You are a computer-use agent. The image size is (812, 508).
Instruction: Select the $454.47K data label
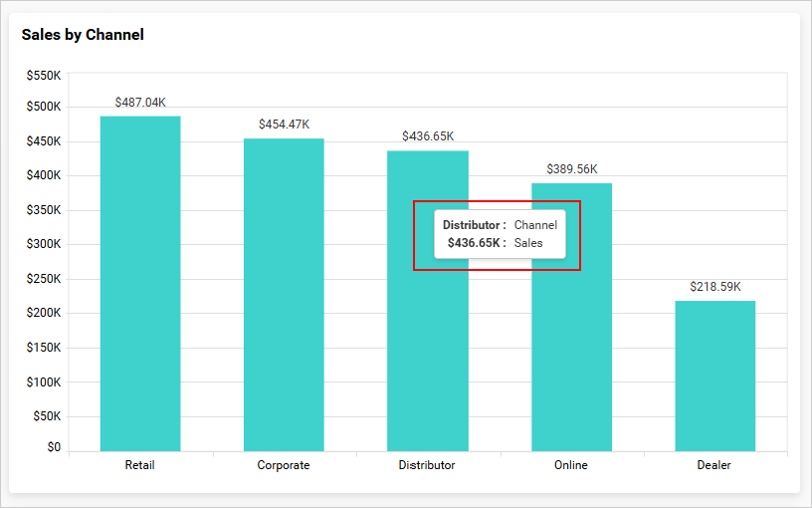(284, 125)
